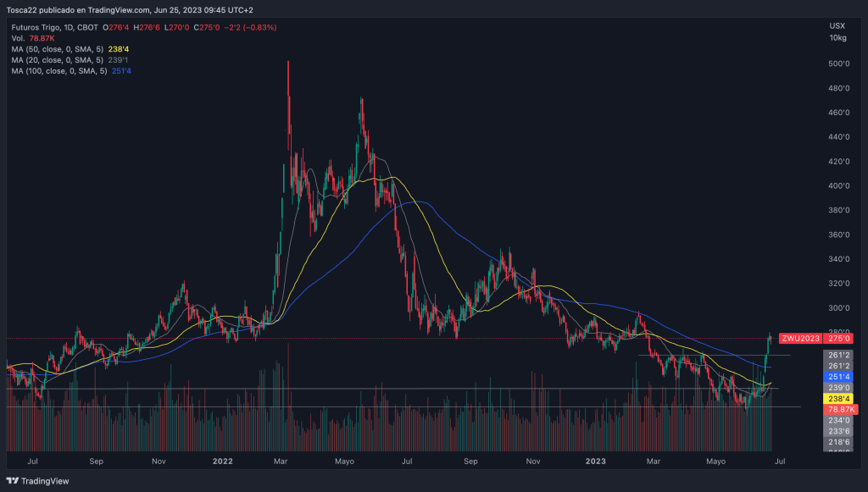The image size is (868, 492).
Task: Click the gray 239'0 axis price tag
Action: (x=838, y=387)
